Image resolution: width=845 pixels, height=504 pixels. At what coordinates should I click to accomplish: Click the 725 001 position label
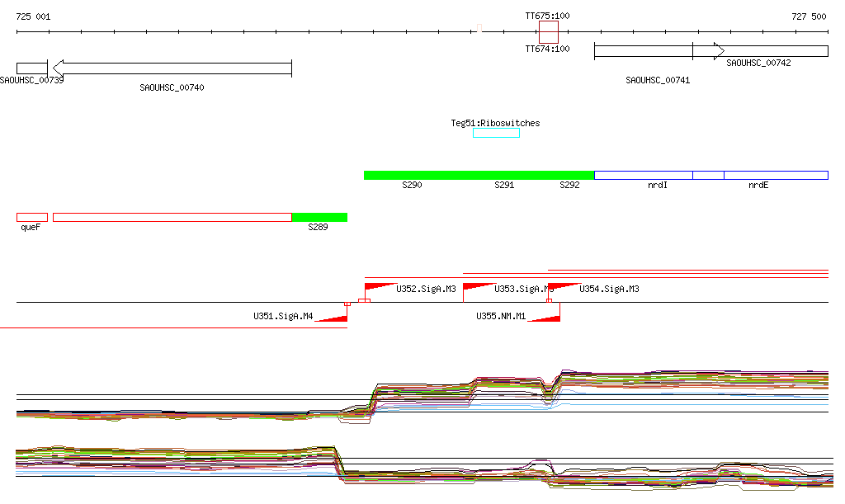[33, 16]
